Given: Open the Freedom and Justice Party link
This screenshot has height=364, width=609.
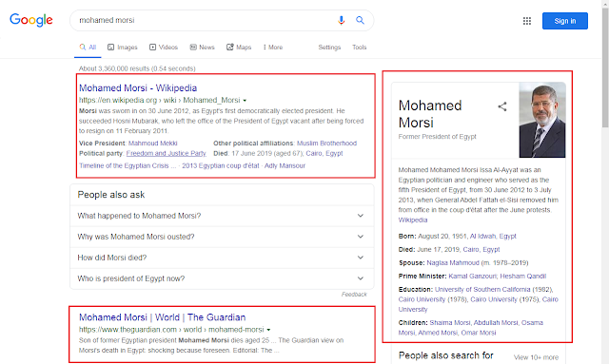Looking at the screenshot, I should click(166, 153).
